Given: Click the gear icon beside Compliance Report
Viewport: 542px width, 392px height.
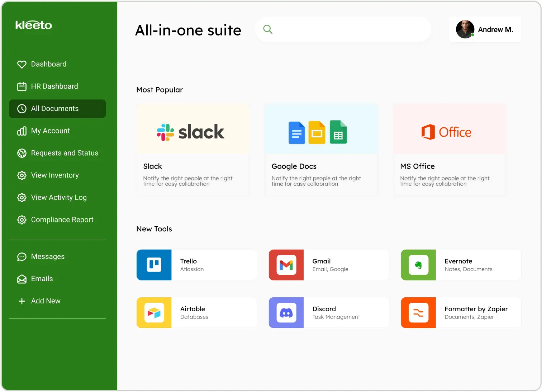Looking at the screenshot, I should tap(22, 220).
